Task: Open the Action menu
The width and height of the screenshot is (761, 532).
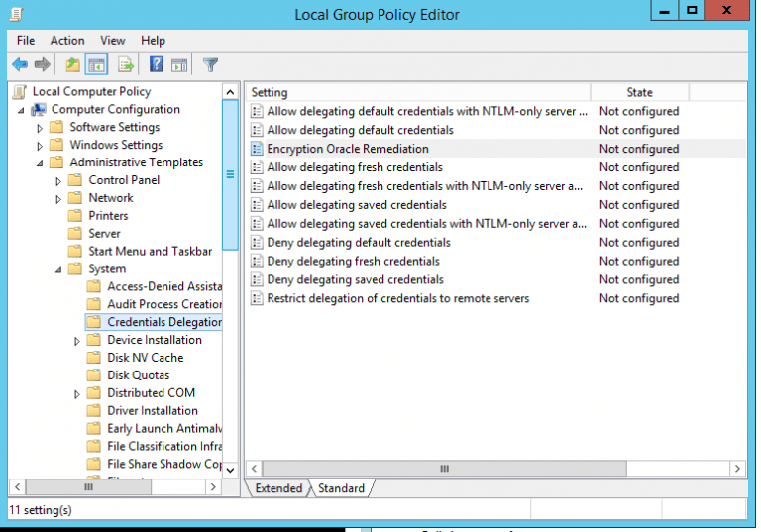Action: tap(67, 41)
